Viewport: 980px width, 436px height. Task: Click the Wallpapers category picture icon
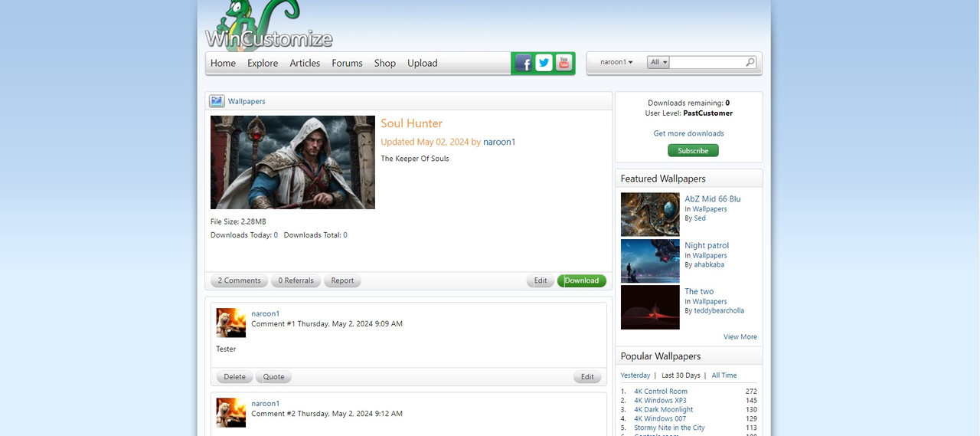tap(217, 101)
